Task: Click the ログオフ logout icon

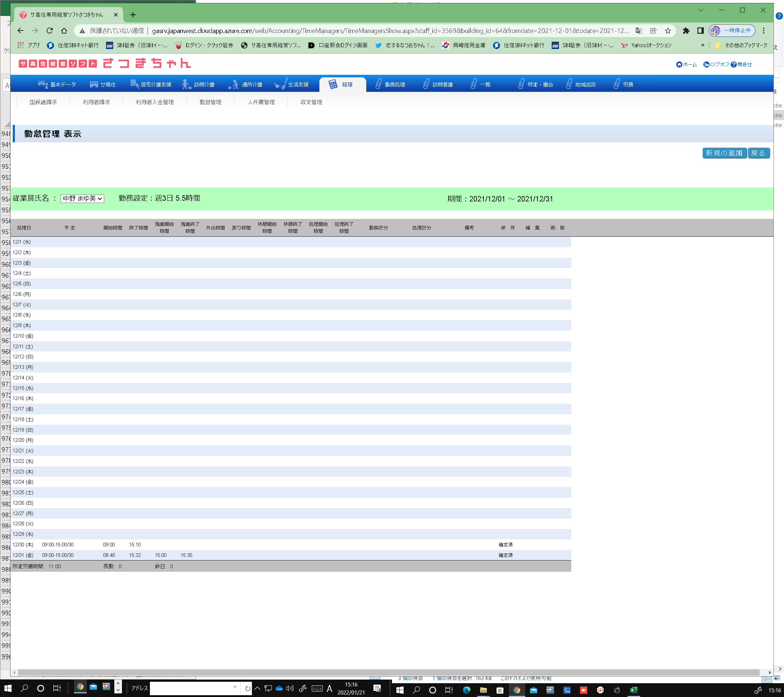Action: pos(706,65)
